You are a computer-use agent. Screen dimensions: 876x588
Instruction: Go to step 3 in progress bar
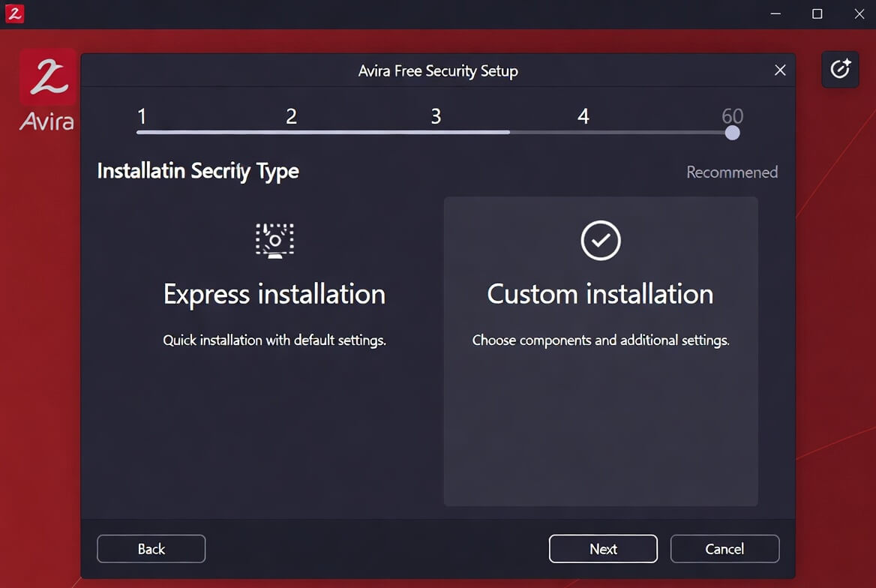click(x=436, y=116)
